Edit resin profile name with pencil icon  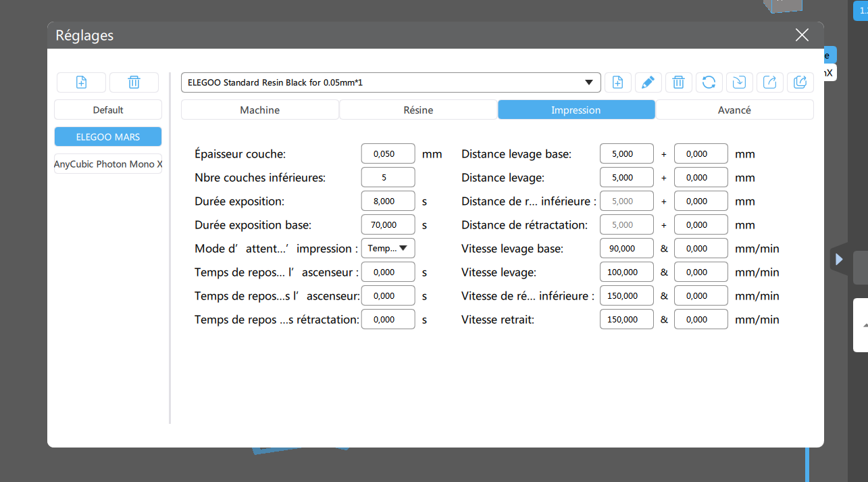pos(648,82)
